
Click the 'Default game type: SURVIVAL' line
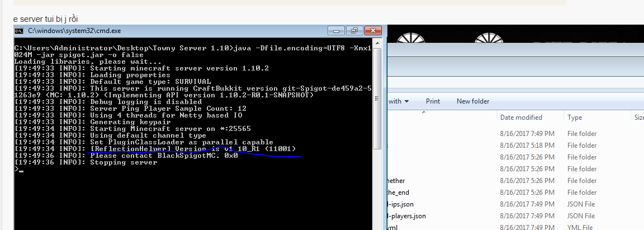coord(112,82)
